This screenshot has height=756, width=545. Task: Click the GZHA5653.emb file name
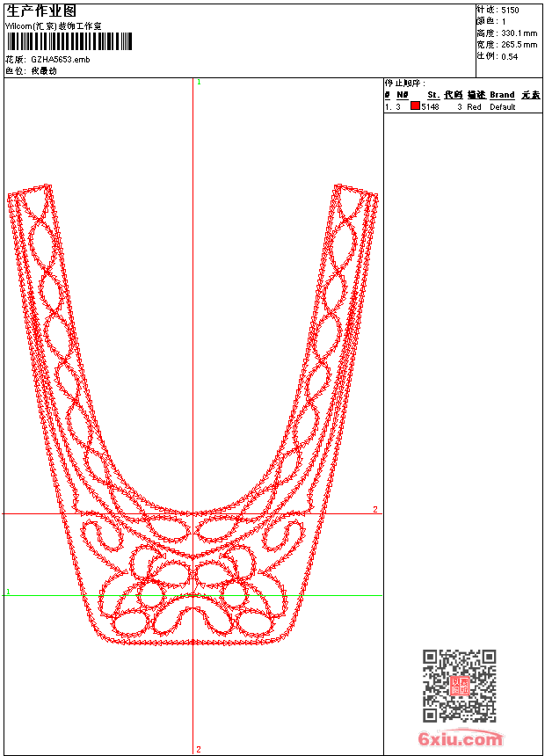point(60,59)
